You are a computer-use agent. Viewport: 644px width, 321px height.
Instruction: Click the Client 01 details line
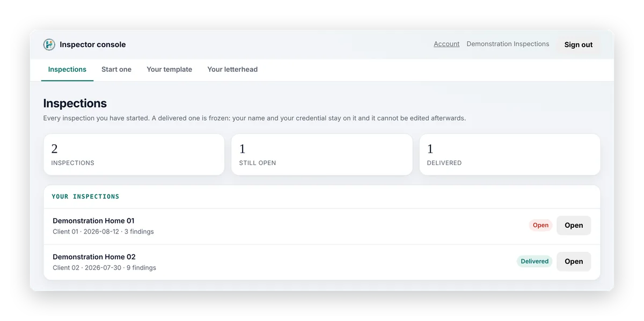pos(103,232)
